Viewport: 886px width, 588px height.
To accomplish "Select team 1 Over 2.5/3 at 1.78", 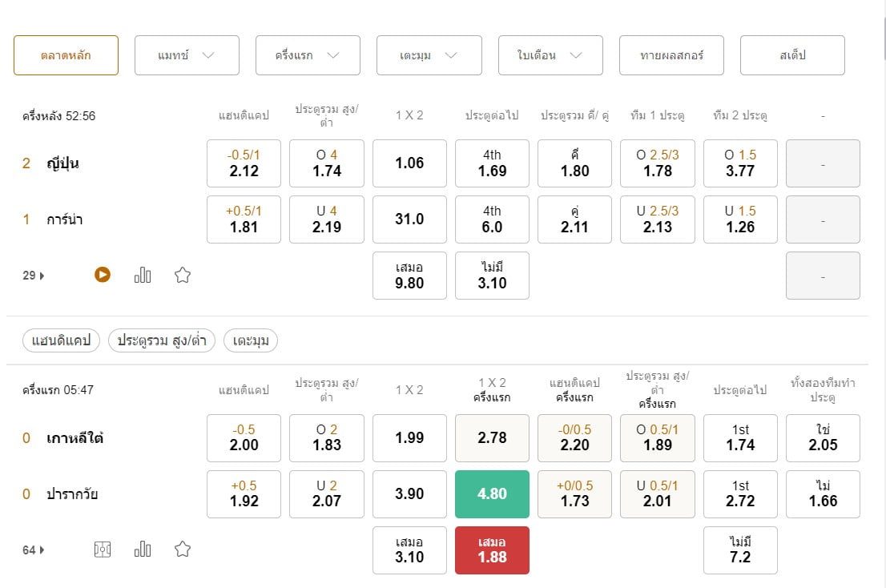I will click(658, 163).
